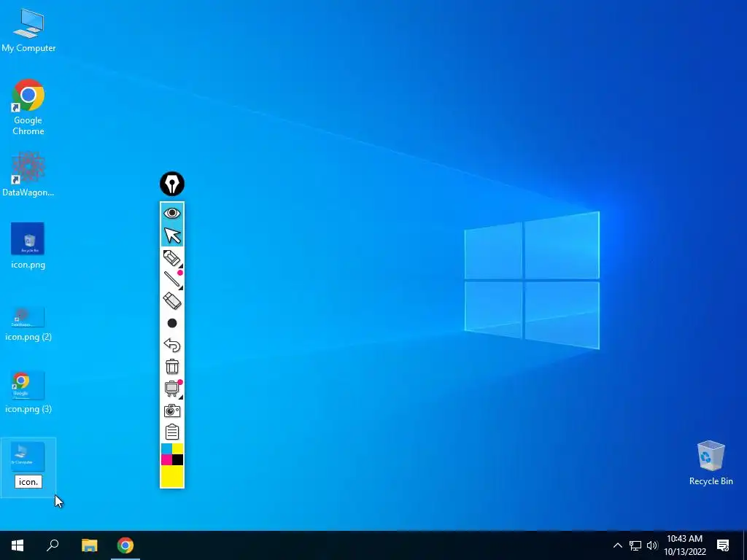
Task: Clear all ink with the trash can icon
Action: coord(172,367)
